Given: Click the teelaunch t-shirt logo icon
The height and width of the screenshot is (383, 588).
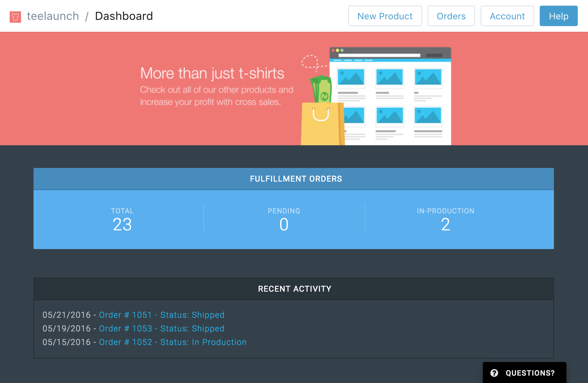Looking at the screenshot, I should pyautogui.click(x=15, y=17).
